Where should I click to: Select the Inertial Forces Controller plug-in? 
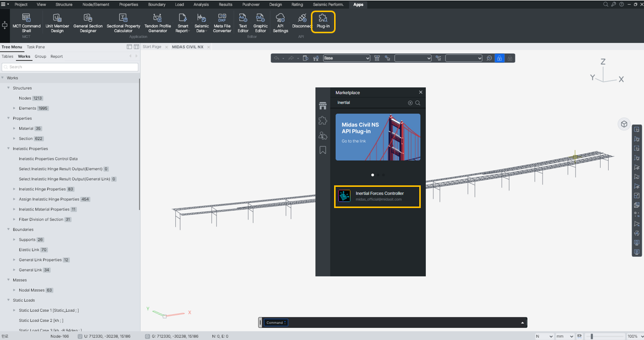click(377, 195)
